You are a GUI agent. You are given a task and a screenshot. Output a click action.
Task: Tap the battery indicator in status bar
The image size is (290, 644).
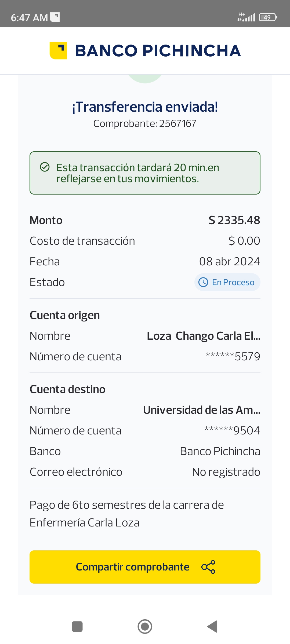tap(267, 17)
